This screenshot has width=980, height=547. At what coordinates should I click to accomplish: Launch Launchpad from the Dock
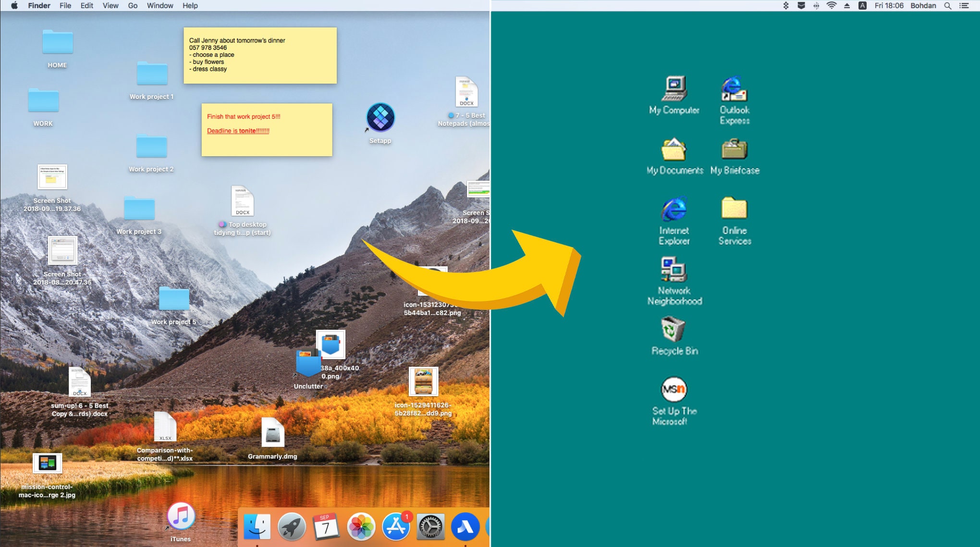tap(292, 526)
